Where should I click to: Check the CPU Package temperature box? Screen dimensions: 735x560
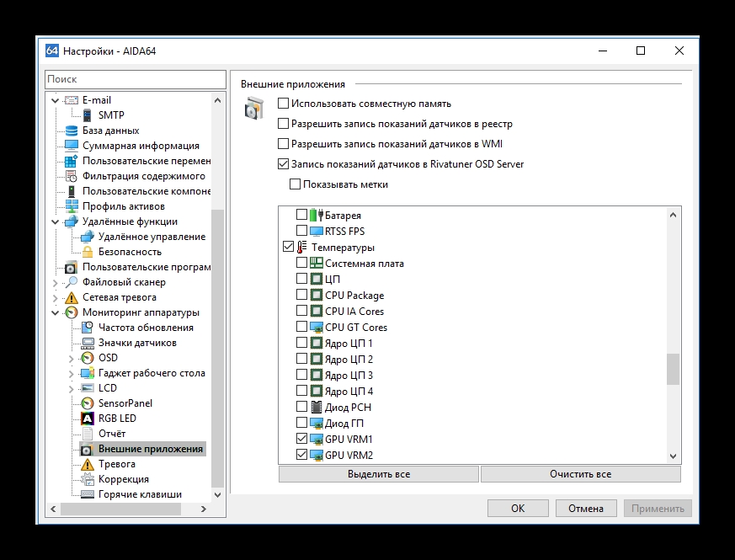[x=302, y=295]
